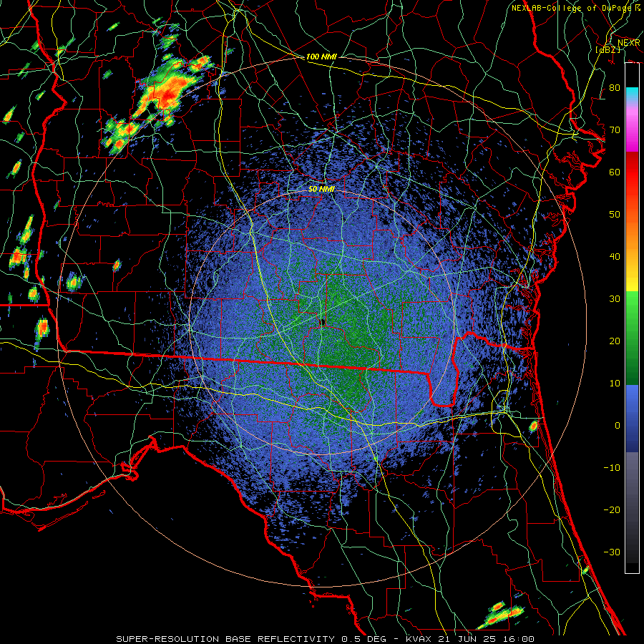Select the 40 value on the dBZ scale

615,257
